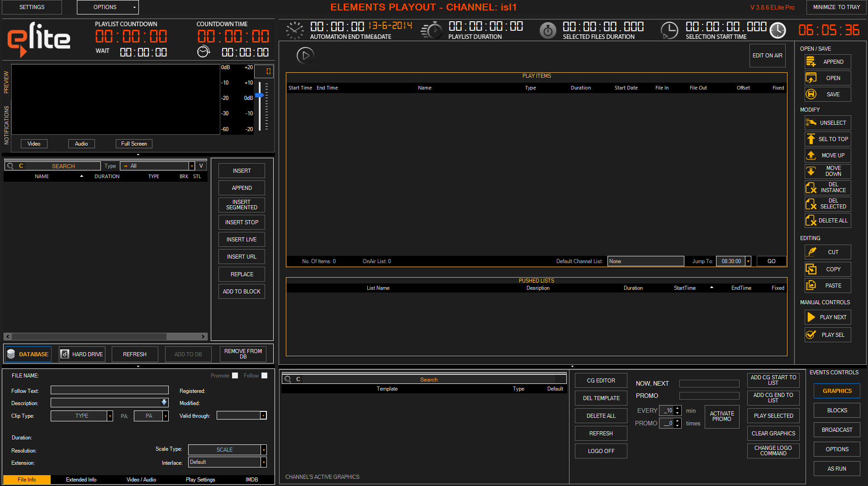The image size is (868, 486).
Task: Toggle the Follow checkbox
Action: click(x=265, y=376)
